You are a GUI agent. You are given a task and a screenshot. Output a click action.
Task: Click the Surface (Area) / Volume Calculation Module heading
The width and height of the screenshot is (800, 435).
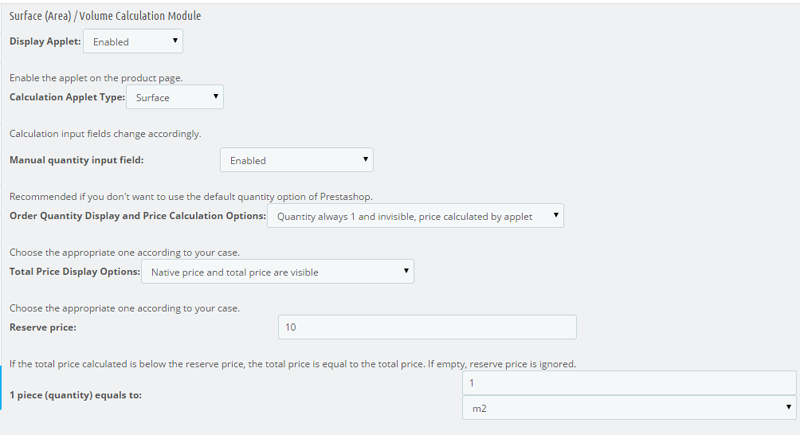click(x=104, y=16)
